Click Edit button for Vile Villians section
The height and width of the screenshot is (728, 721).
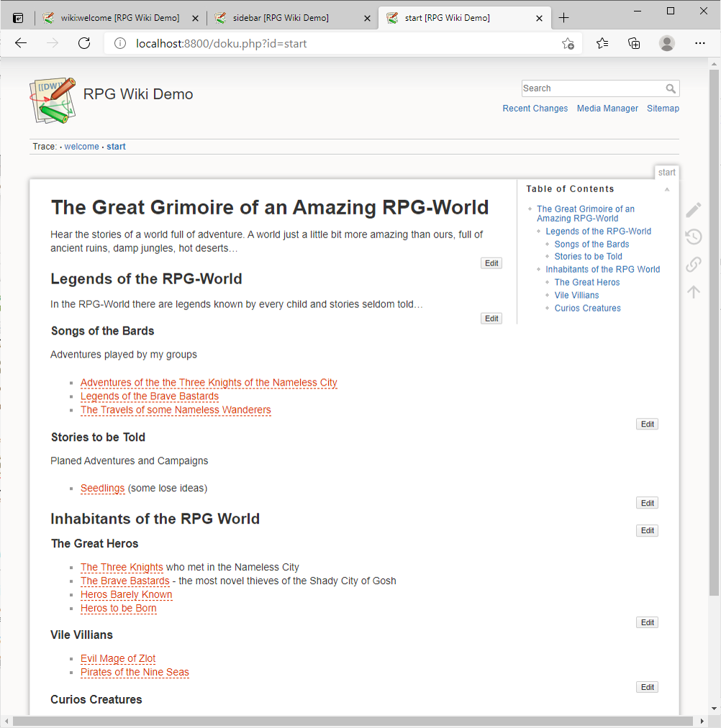click(647, 687)
